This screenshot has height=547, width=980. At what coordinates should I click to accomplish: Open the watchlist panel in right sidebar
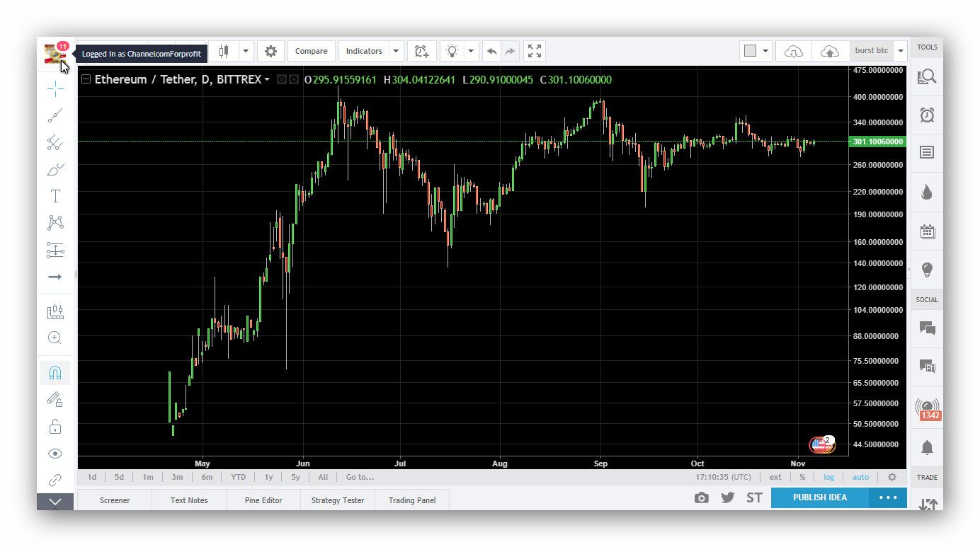pos(927,76)
